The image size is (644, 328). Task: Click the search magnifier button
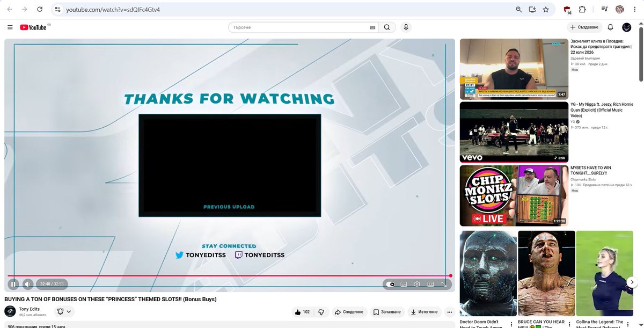[x=387, y=27]
